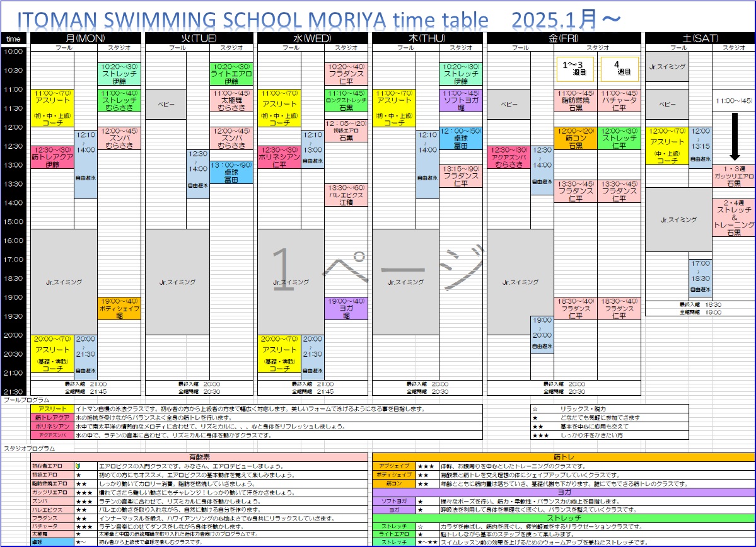Select the アブシェイプ legend label

pyautogui.click(x=394, y=466)
